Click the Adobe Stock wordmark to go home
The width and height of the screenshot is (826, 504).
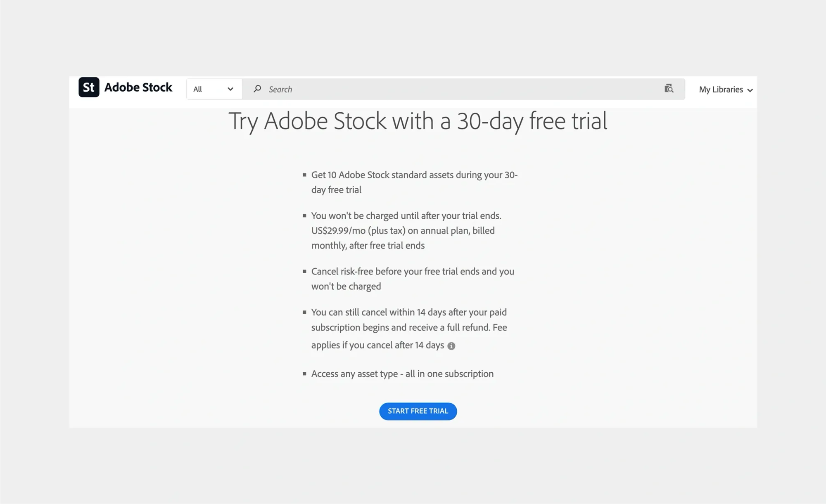pyautogui.click(x=138, y=87)
